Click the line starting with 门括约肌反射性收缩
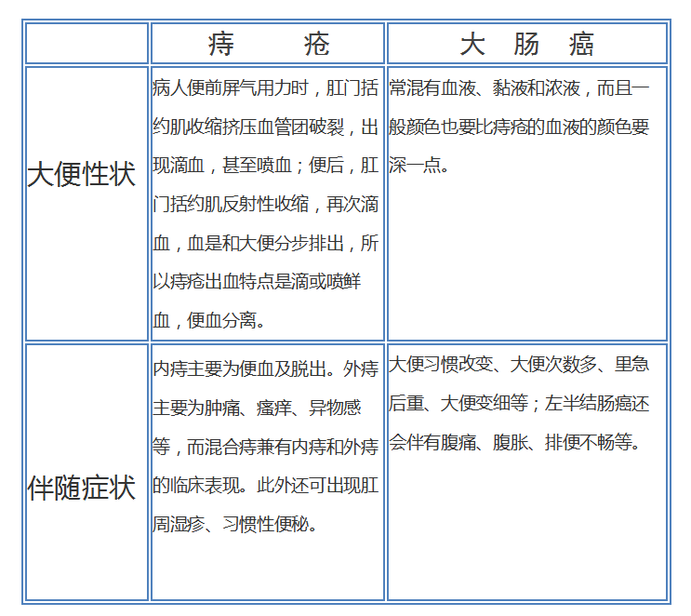This screenshot has height=616, width=691. (x=266, y=205)
